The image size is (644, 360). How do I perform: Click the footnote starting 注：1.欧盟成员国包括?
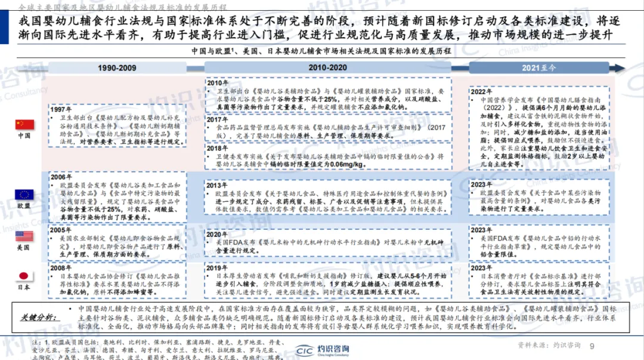click(157, 349)
